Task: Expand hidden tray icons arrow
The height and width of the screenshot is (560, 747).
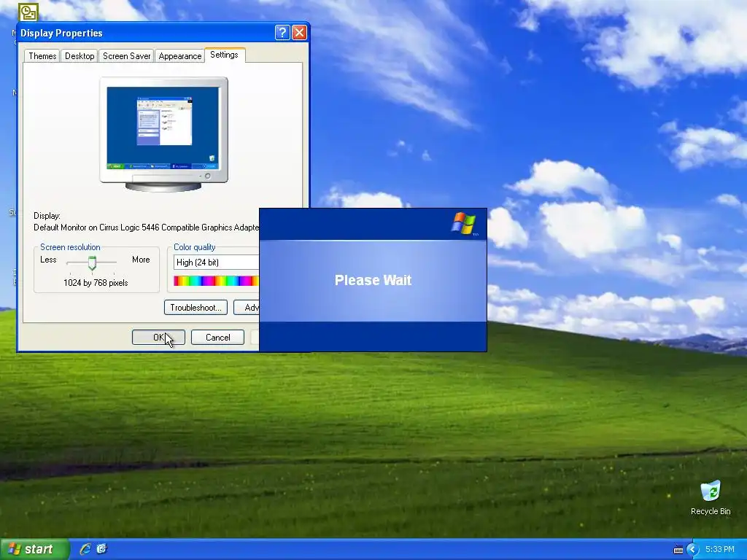Action: tap(693, 550)
